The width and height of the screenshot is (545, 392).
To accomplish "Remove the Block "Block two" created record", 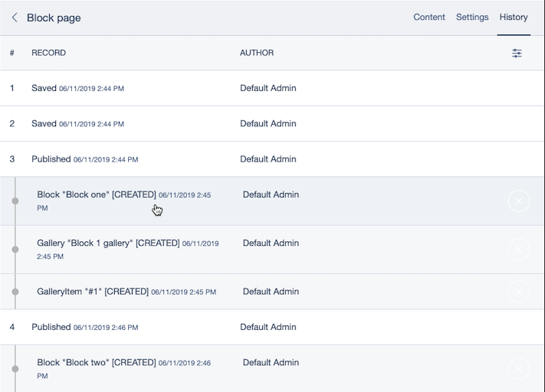I will click(x=519, y=369).
